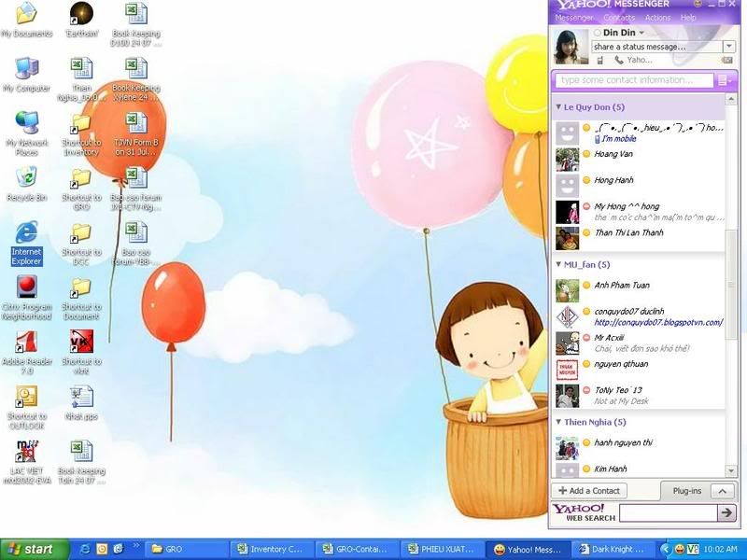Click the Din Din profile avatar photo
Screen dimensions: 747x560
point(571,47)
